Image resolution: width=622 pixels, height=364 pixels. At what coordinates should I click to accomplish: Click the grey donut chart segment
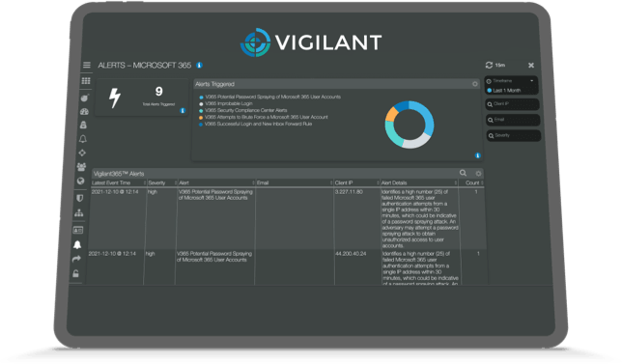point(415,142)
